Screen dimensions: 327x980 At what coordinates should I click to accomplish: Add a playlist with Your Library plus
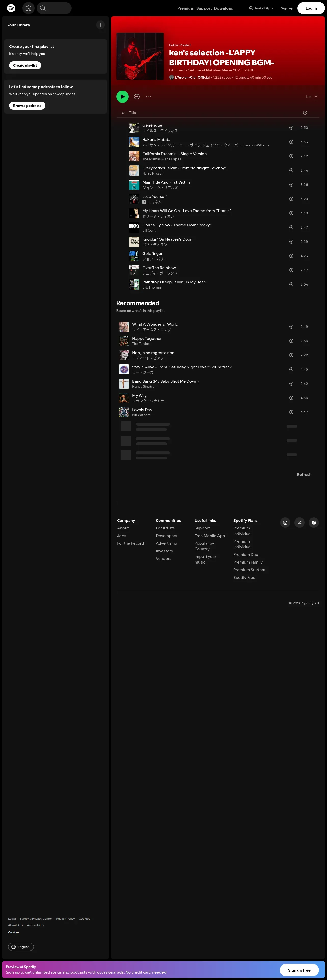(x=101, y=25)
